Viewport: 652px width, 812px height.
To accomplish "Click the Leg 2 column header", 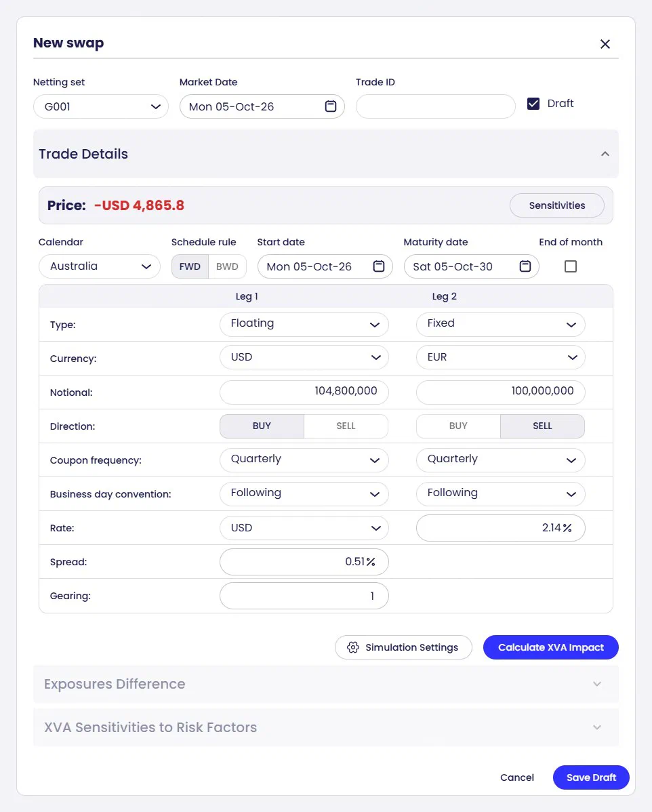I will (x=445, y=296).
